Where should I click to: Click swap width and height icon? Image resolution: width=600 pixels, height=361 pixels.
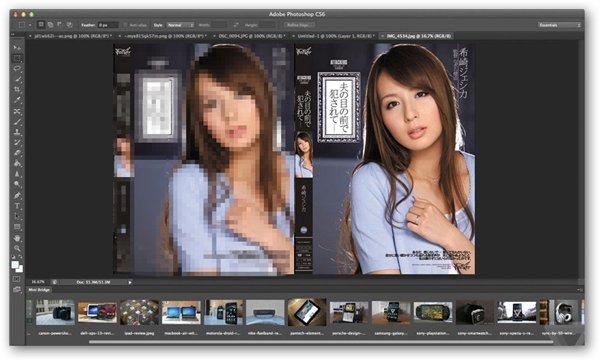(236, 25)
